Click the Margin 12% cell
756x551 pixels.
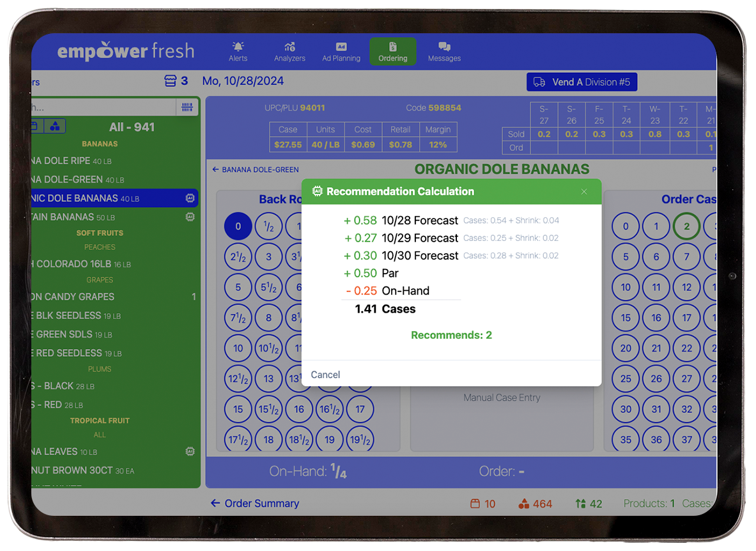coord(438,144)
